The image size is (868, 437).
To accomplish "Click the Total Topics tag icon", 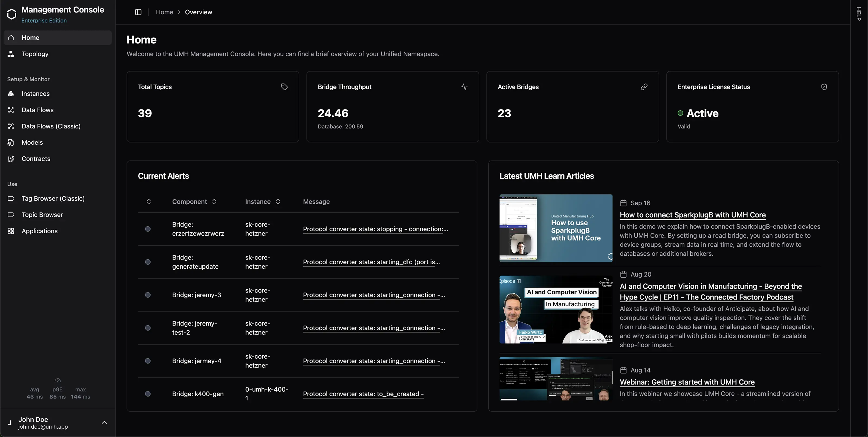I will coord(284,87).
